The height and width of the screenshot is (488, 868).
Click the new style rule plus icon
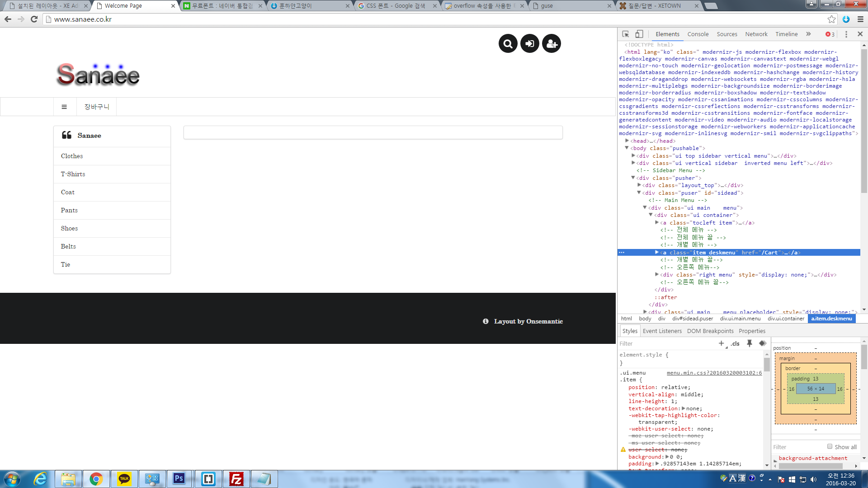click(721, 343)
